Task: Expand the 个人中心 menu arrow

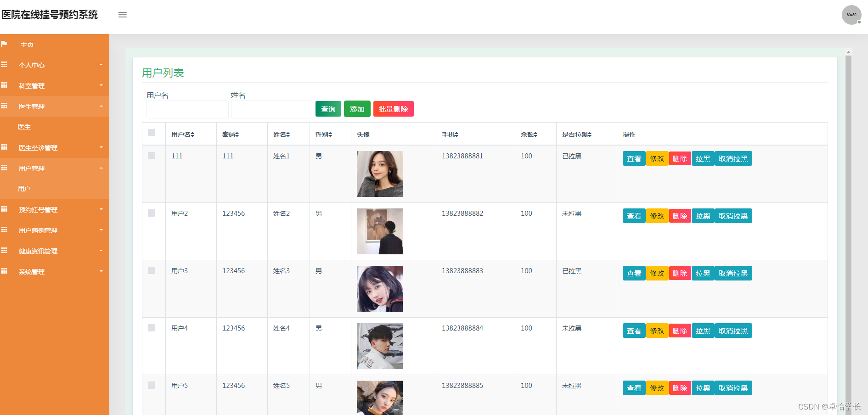Action: coord(101,65)
